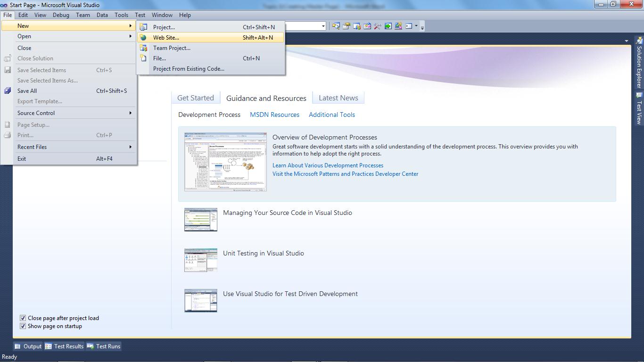Open dropdown arrow next to Command Window icon
The image size is (644, 362).
click(x=416, y=26)
